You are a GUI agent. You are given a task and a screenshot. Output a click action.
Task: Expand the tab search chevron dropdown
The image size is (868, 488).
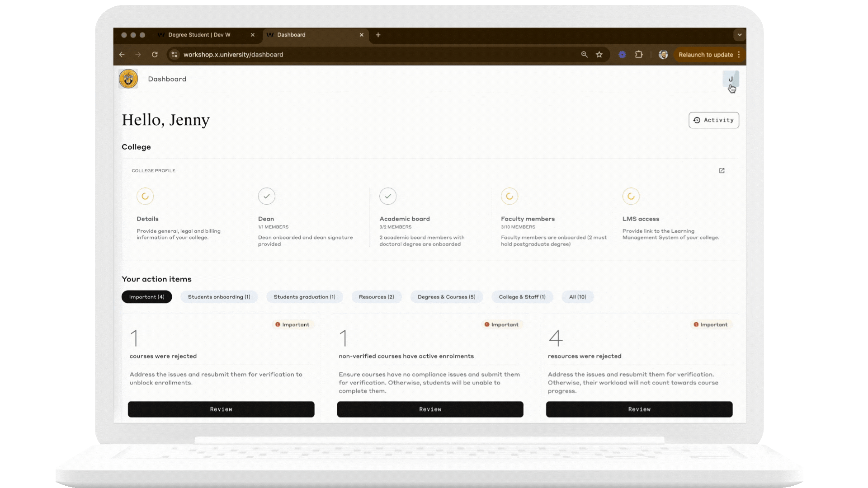point(740,35)
